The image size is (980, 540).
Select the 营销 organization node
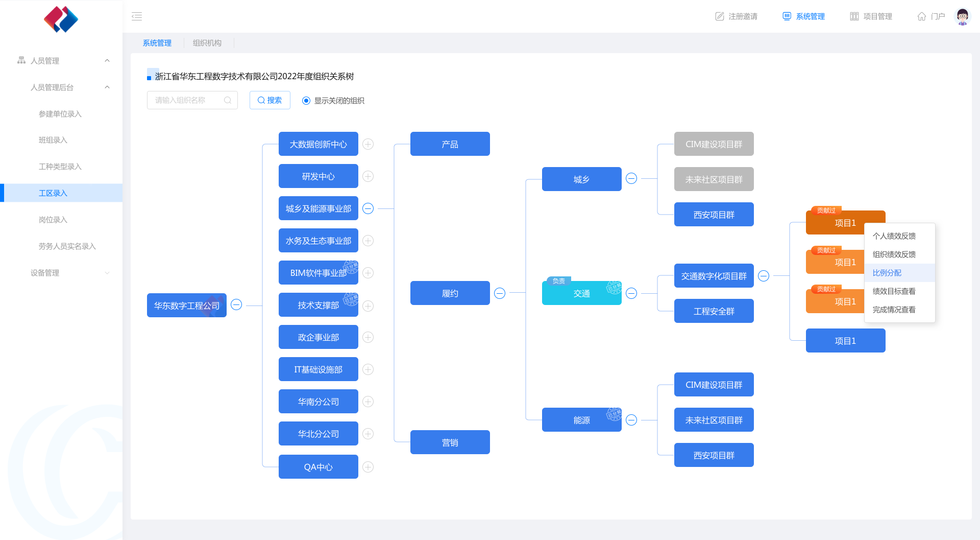pyautogui.click(x=450, y=442)
